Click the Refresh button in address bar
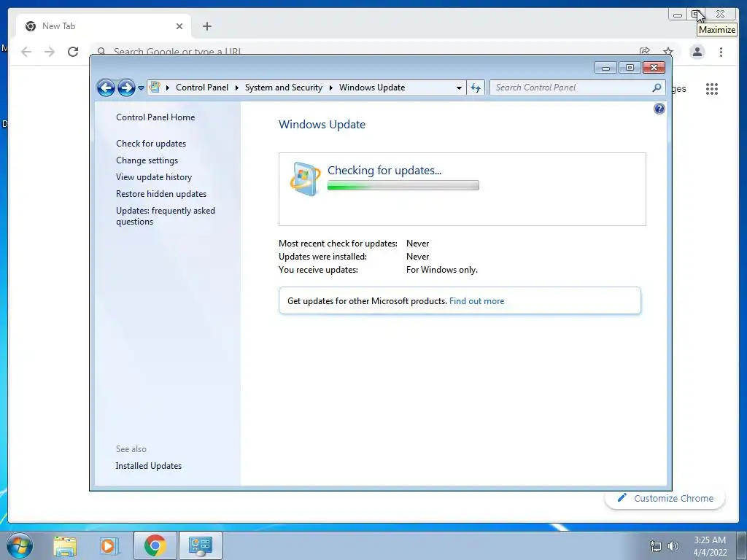Viewport: 747px width, 560px height. (476, 87)
